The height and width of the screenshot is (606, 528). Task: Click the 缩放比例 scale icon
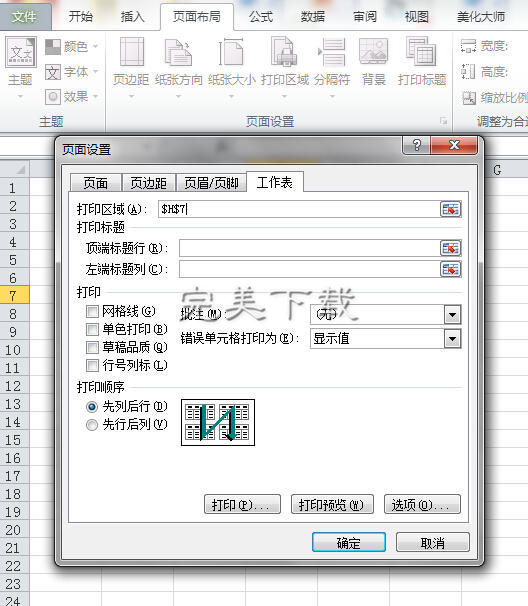(x=469, y=98)
